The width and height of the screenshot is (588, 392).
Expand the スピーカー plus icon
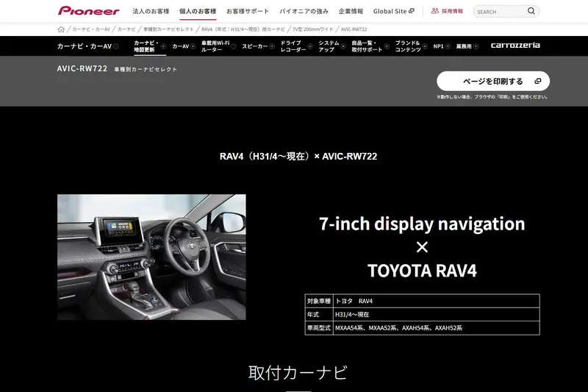click(x=272, y=46)
